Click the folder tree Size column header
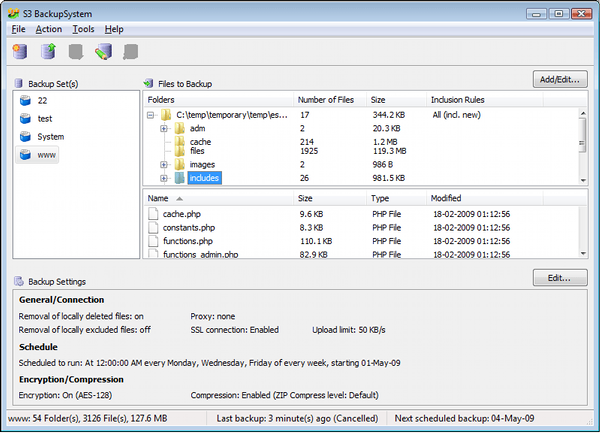This screenshot has height=433, width=600. click(396, 100)
